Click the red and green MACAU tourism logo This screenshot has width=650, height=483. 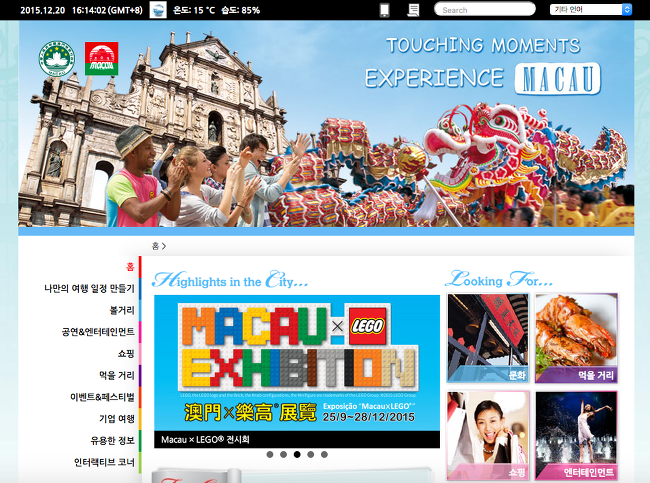[102, 58]
